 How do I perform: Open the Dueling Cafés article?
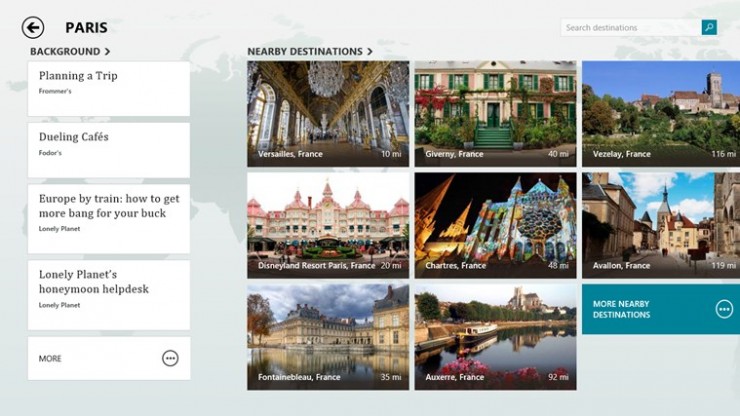(x=109, y=150)
